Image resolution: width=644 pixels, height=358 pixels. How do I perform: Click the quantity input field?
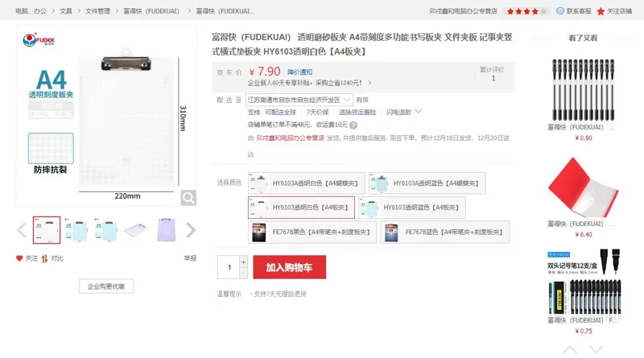[x=229, y=267]
